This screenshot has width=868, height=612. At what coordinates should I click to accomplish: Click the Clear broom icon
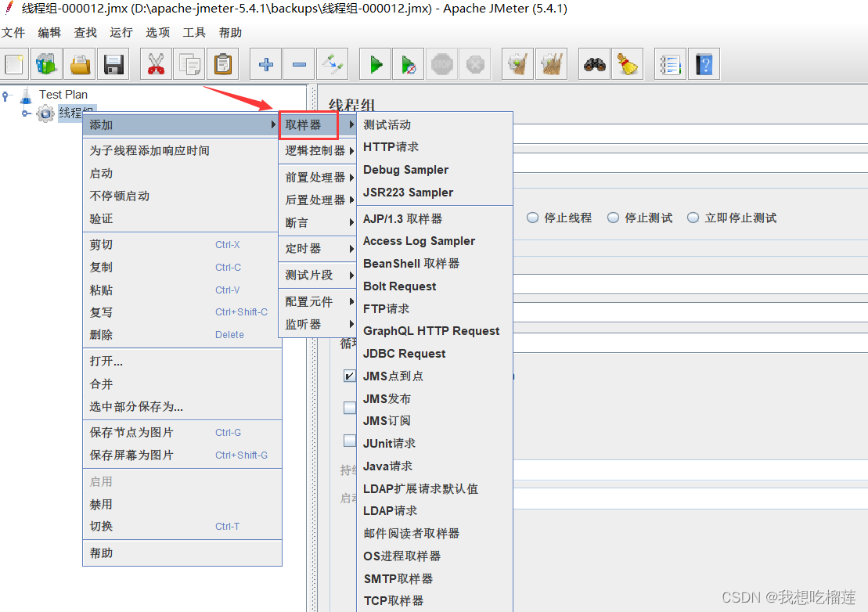[517, 64]
